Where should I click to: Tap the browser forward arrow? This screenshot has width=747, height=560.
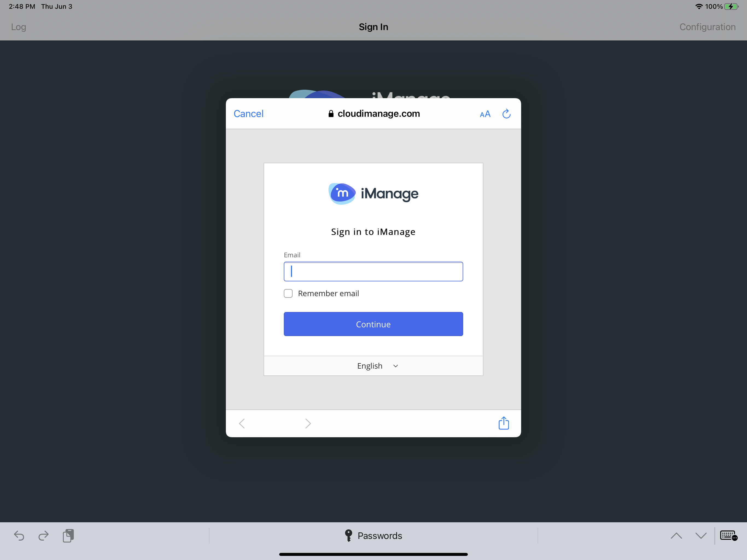click(x=308, y=423)
